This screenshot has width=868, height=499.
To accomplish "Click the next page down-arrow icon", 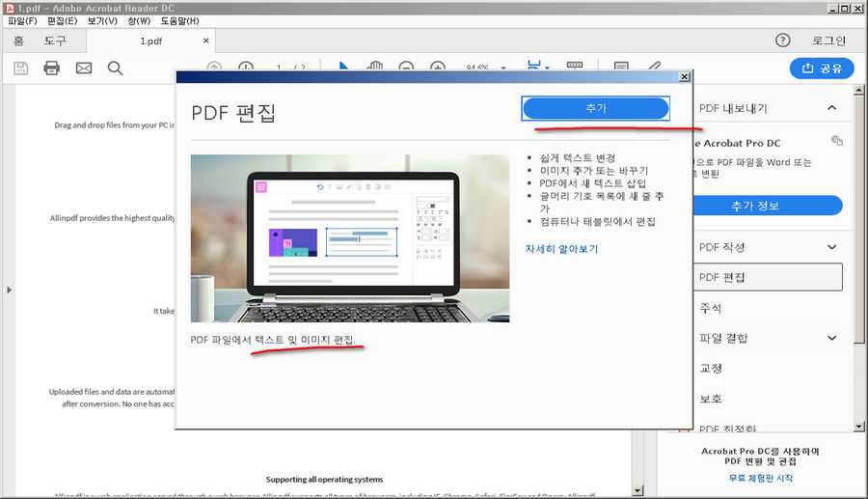I will click(246, 67).
